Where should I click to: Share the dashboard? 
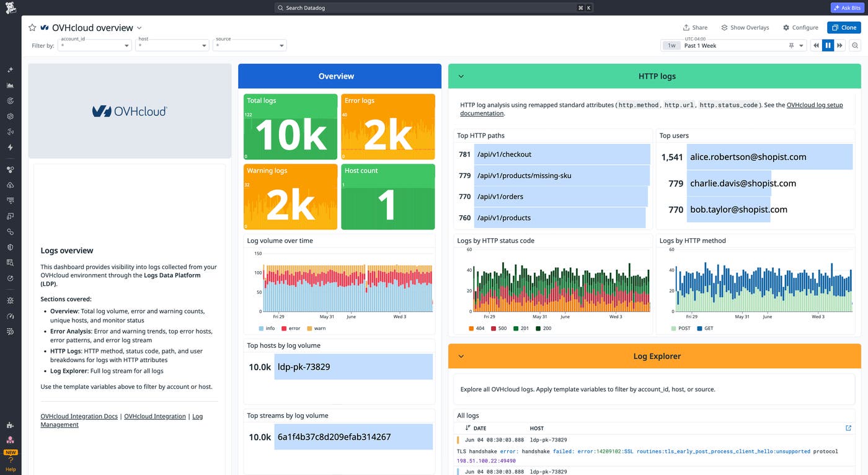[x=695, y=27]
